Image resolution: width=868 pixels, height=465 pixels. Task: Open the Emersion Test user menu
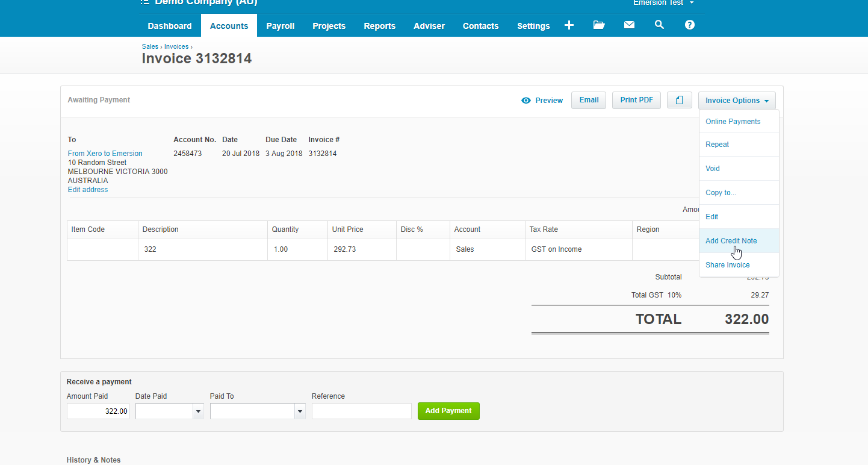coord(663,3)
